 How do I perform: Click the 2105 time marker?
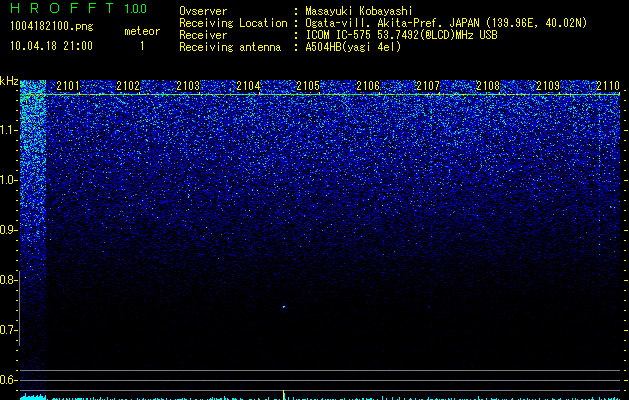click(308, 85)
